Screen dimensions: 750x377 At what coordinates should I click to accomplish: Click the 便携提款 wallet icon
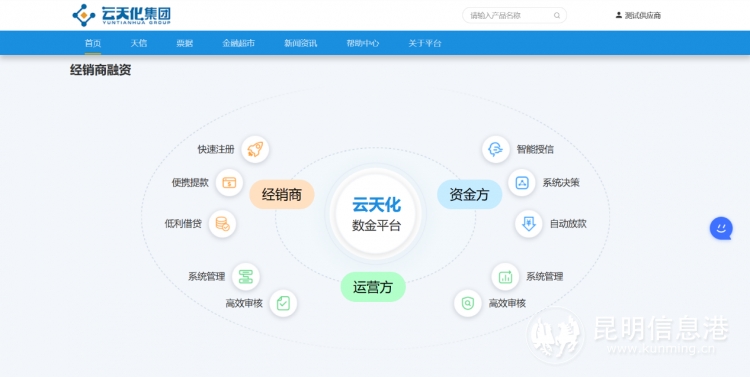pos(229,183)
